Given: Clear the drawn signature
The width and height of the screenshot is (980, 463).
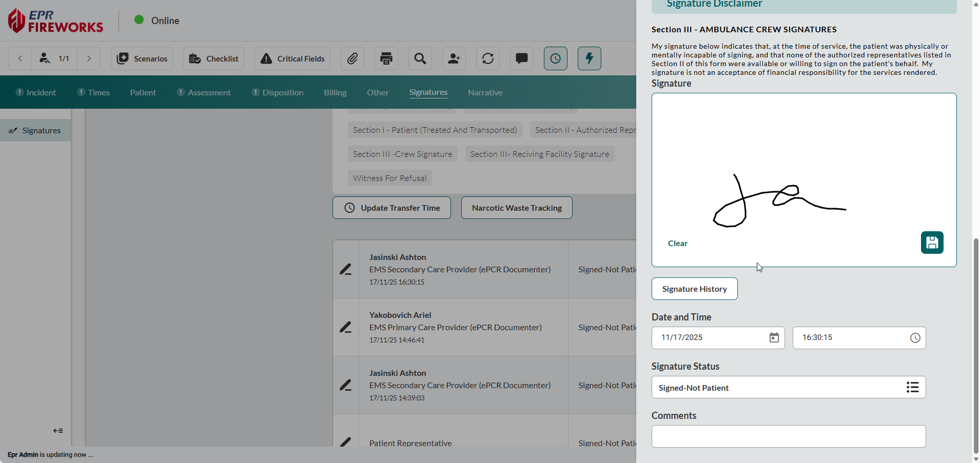Looking at the screenshot, I should tap(677, 244).
